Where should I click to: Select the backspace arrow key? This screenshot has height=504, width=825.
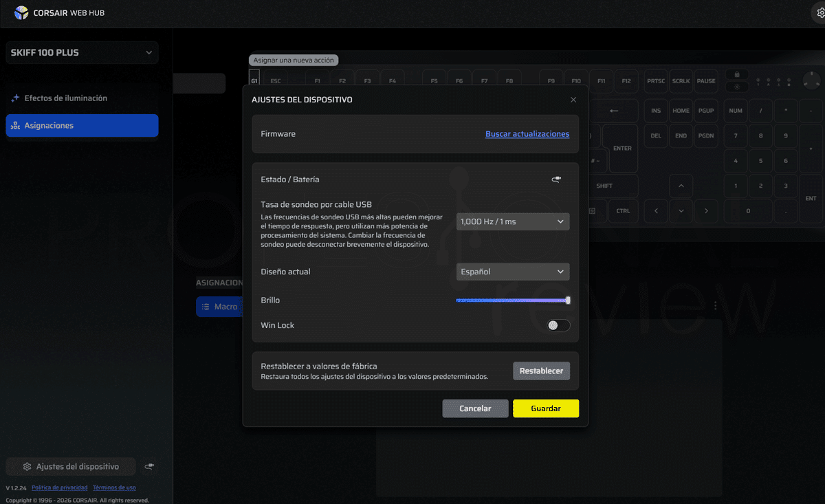pyautogui.click(x=614, y=111)
